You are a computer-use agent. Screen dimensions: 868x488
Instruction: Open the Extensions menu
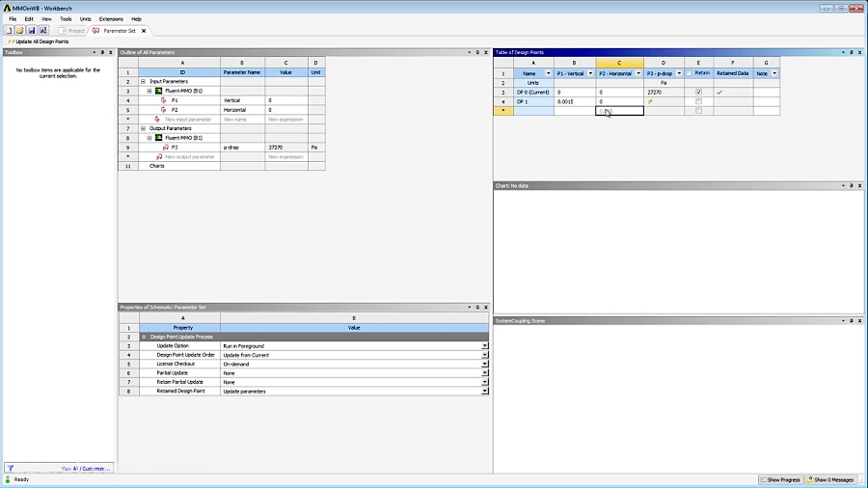click(111, 19)
